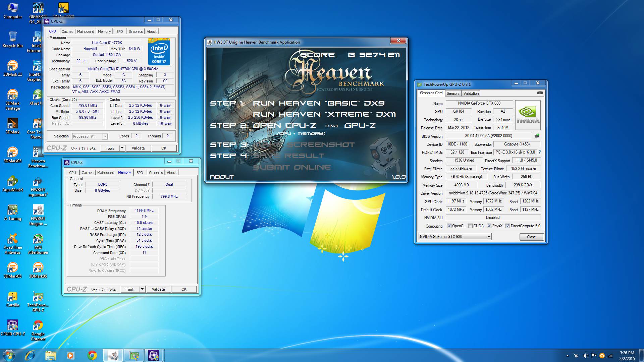Toggle the CUDA checkbox in GPU-Z
644x362 pixels.
tap(470, 226)
